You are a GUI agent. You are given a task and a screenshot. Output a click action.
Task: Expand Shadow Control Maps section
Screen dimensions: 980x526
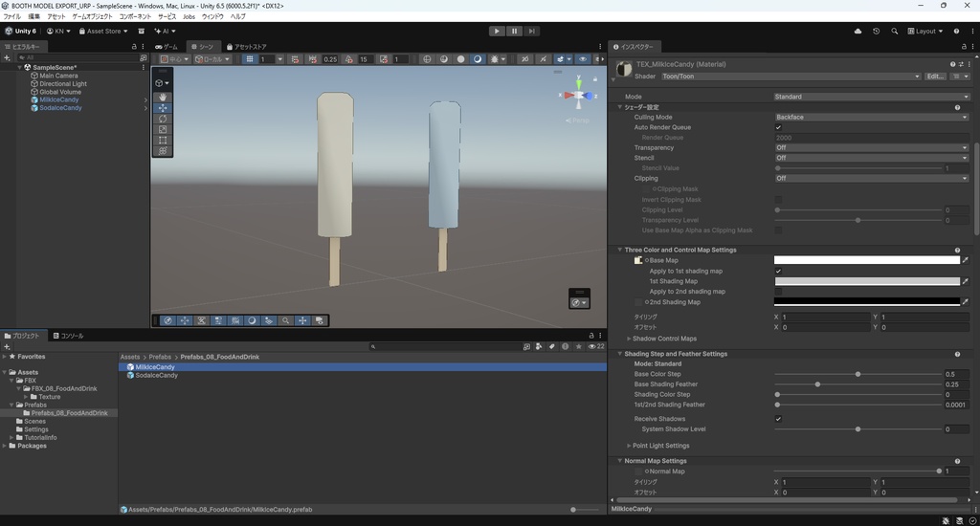tap(629, 339)
